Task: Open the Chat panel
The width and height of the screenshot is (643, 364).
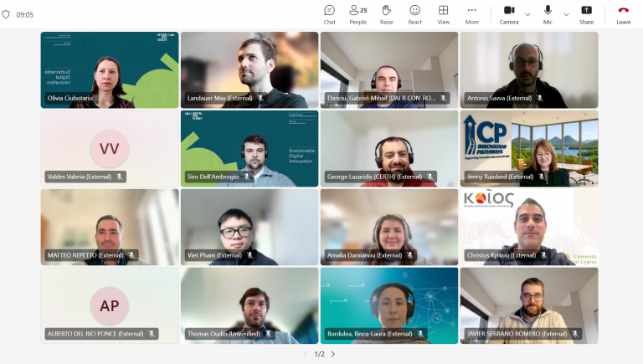Action: click(329, 13)
